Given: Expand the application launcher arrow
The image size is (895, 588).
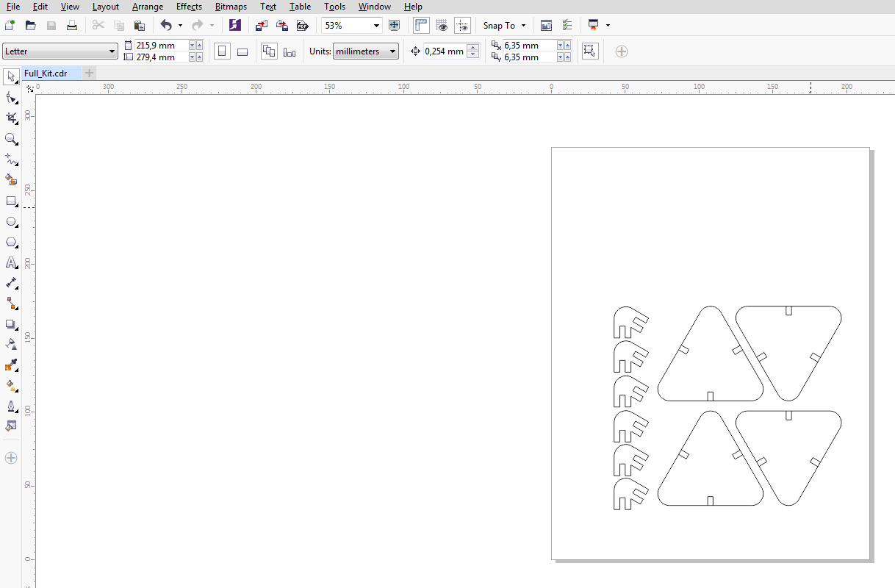Looking at the screenshot, I should (x=608, y=25).
